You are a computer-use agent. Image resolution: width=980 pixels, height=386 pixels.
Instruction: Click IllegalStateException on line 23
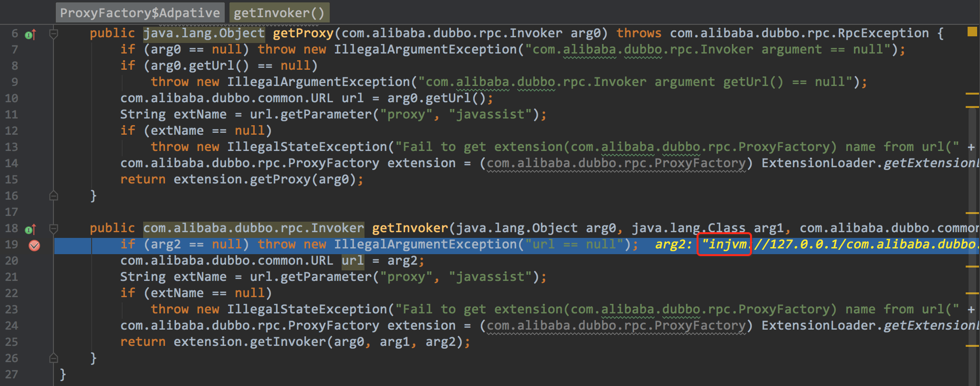click(x=307, y=310)
